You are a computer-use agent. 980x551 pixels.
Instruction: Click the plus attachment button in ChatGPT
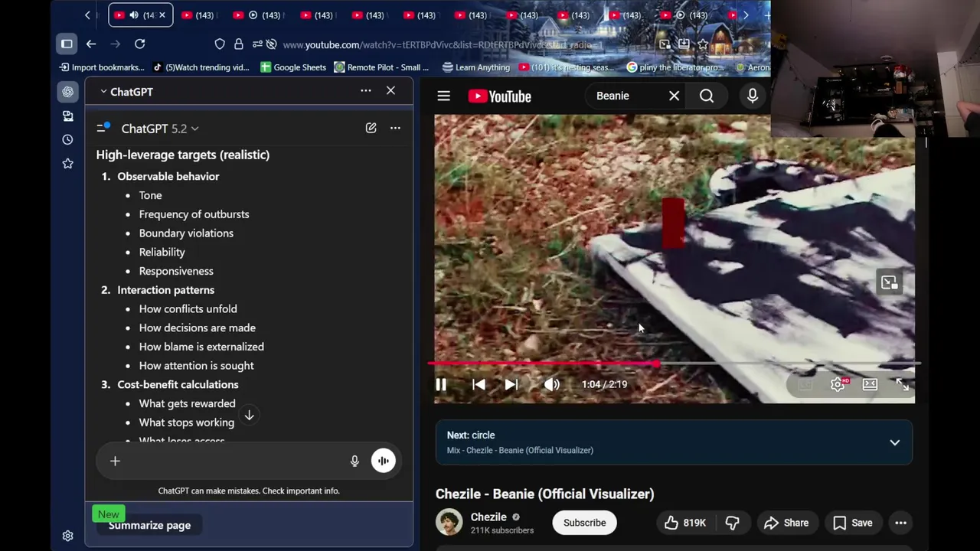[x=115, y=461]
